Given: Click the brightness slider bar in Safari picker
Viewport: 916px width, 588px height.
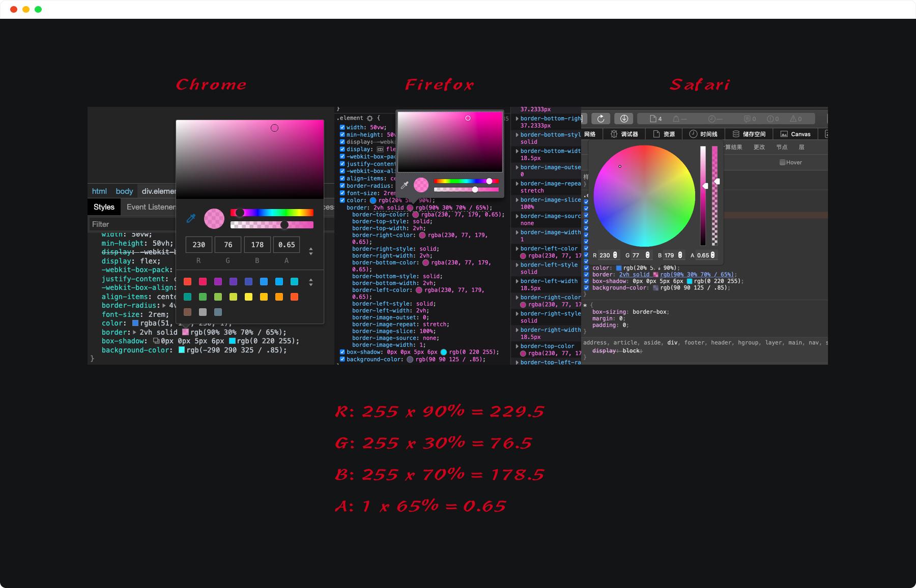Looking at the screenshot, I should [x=703, y=196].
